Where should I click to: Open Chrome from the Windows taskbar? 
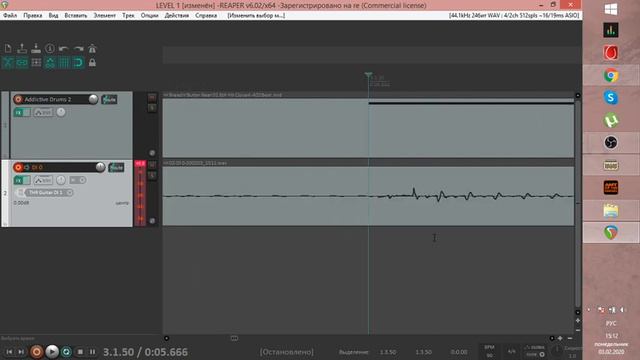click(611, 76)
